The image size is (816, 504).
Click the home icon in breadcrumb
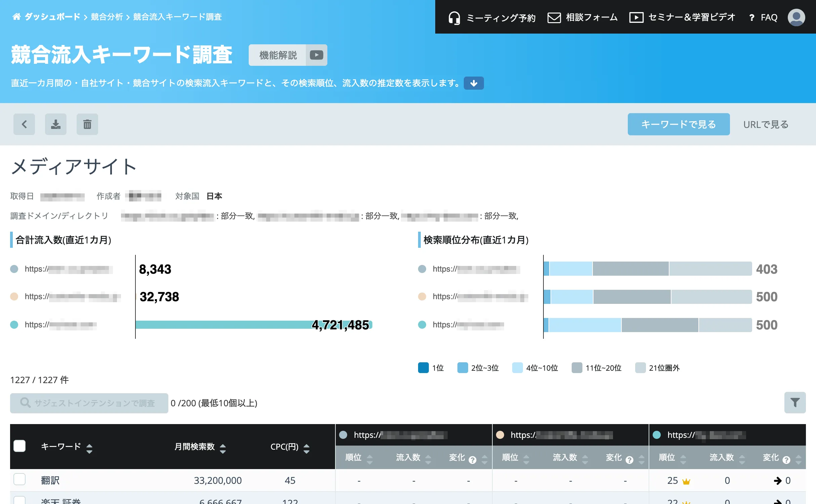(16, 17)
